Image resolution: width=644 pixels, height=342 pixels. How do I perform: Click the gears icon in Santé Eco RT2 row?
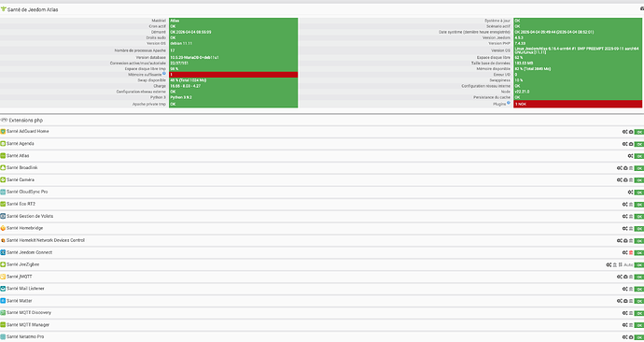pyautogui.click(x=624, y=205)
